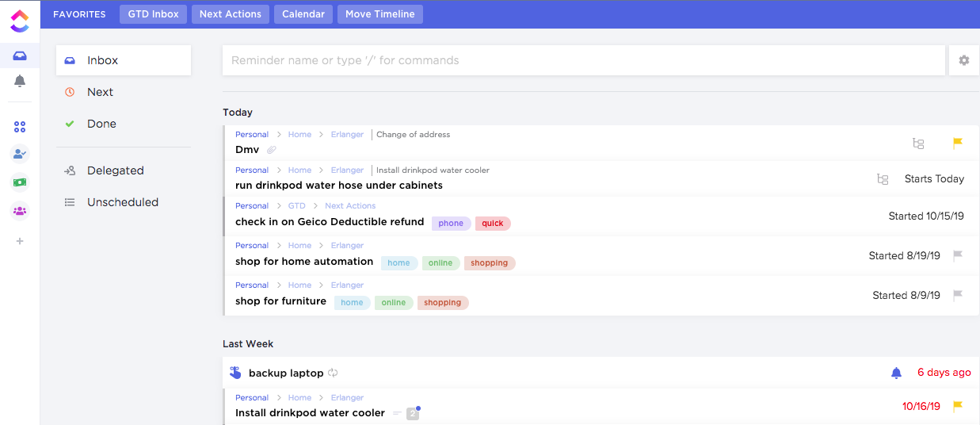Click the ClickUp logo icon
This screenshot has height=425, width=980.
[20, 21]
